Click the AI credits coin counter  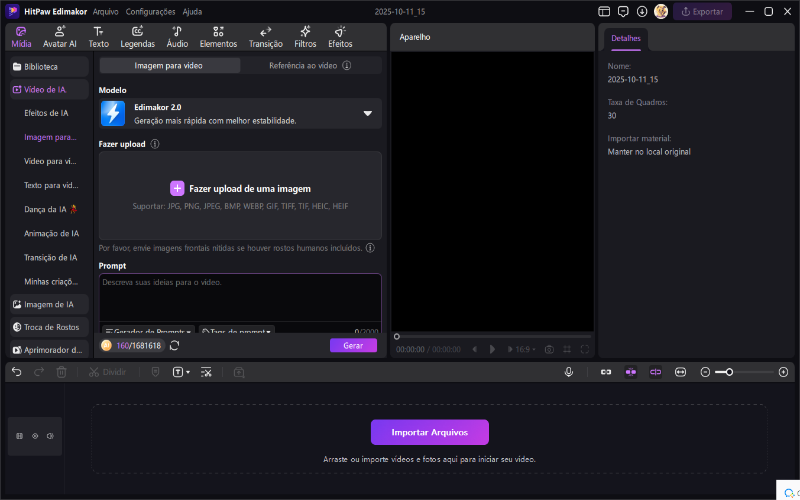[132, 345]
